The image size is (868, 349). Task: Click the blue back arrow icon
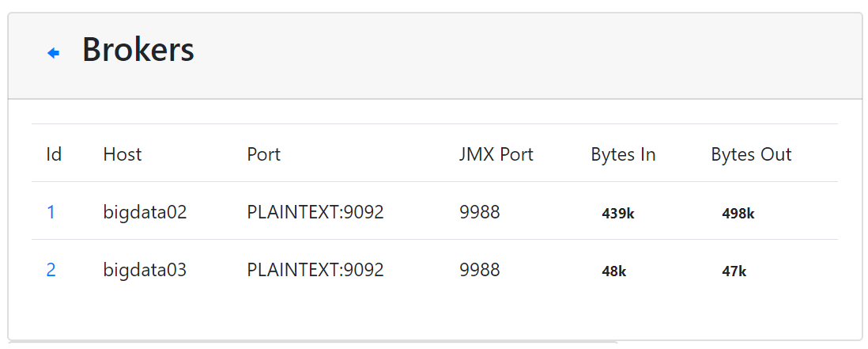point(54,53)
